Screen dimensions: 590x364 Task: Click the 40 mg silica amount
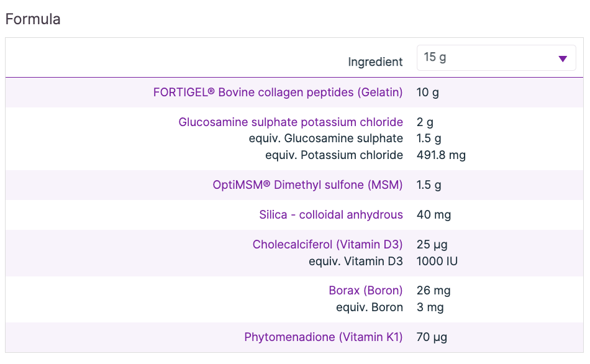click(433, 215)
